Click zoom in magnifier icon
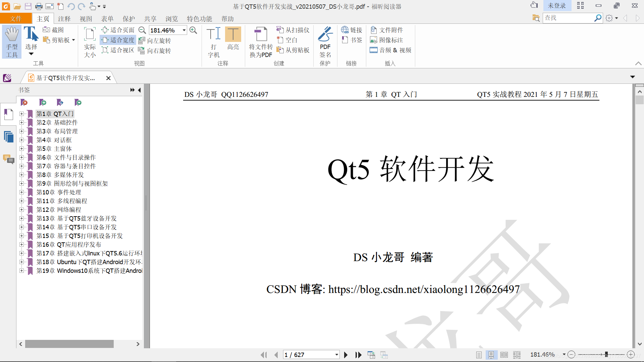The height and width of the screenshot is (362, 644). 193,30
